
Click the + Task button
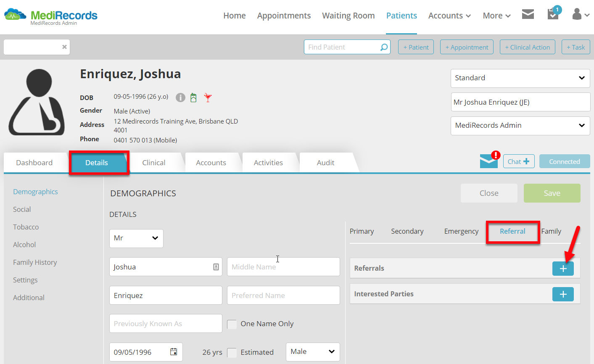pyautogui.click(x=576, y=47)
